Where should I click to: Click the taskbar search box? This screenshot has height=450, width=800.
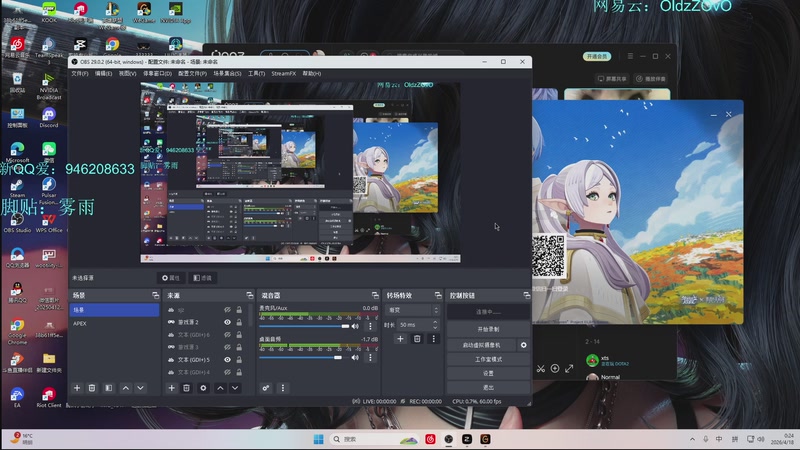[373, 439]
